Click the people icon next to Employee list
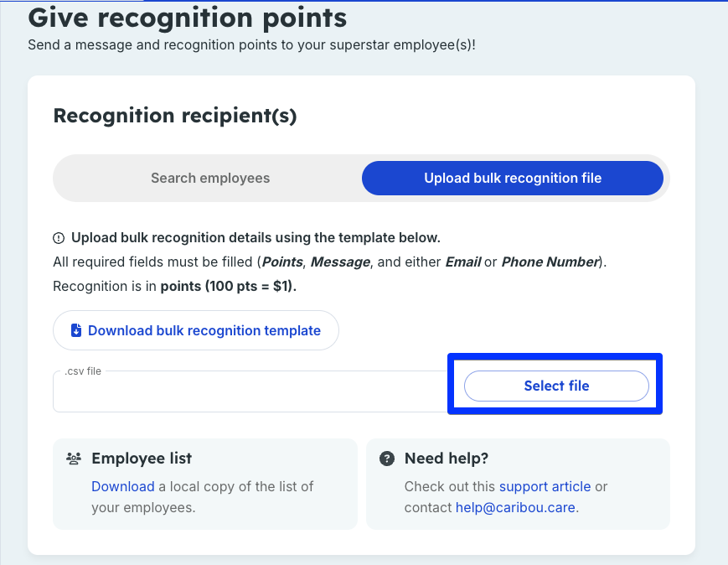 coord(74,459)
